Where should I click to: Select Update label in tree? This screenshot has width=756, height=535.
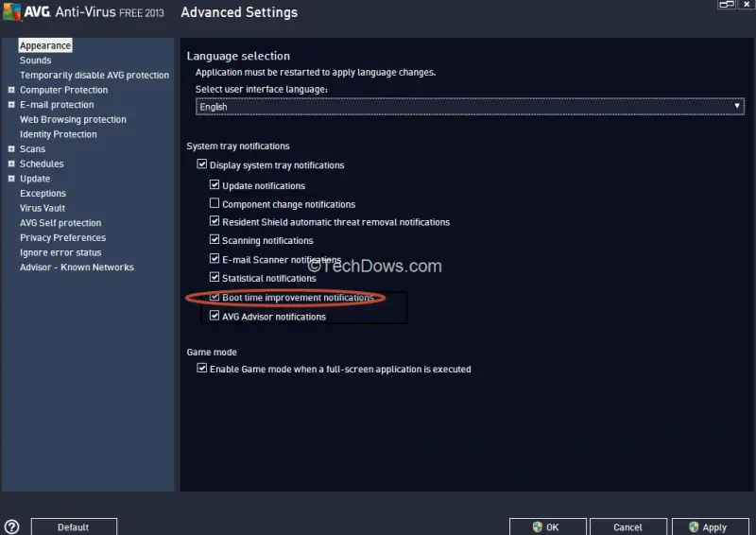[x=35, y=179]
